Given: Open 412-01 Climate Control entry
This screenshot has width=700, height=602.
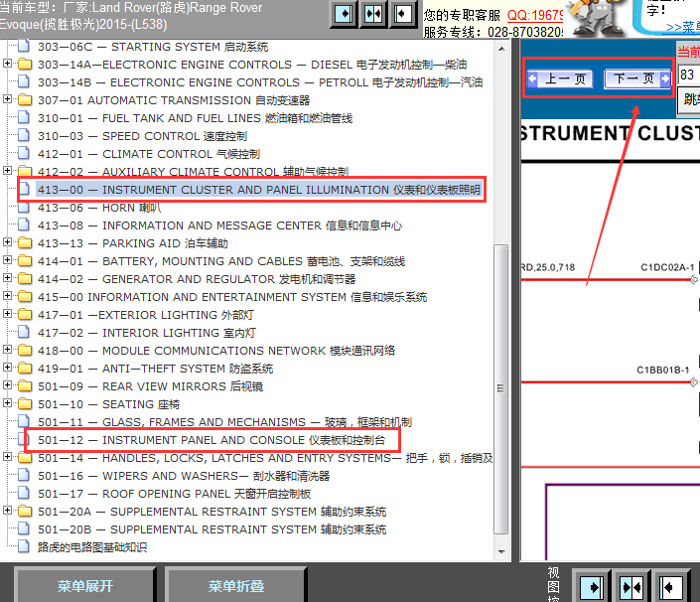Looking at the screenshot, I should 149,154.
